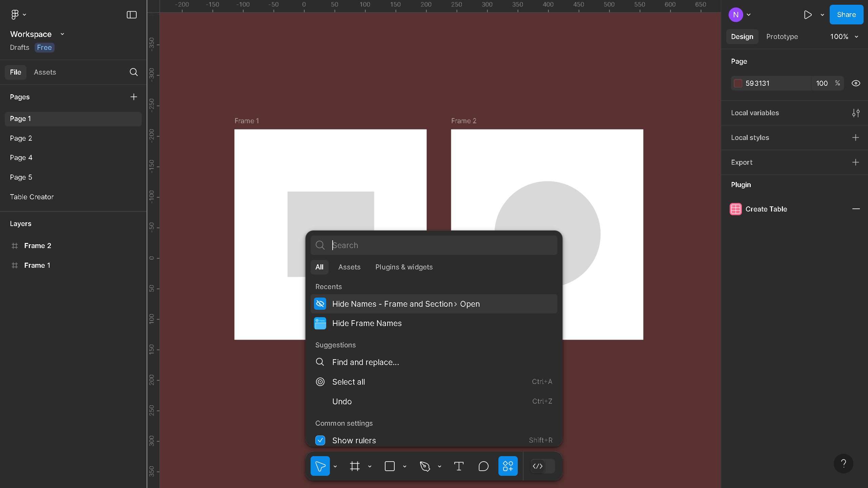Viewport: 868px width, 488px height.
Task: Expand the 100% zoom dropdown
Action: click(844, 37)
